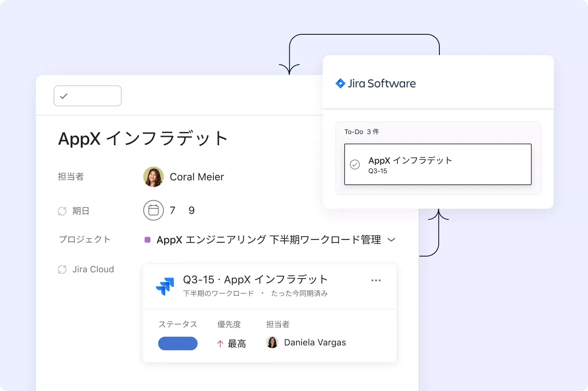Click the sync icon next to 期日
This screenshot has width=588, height=391.
point(62,211)
